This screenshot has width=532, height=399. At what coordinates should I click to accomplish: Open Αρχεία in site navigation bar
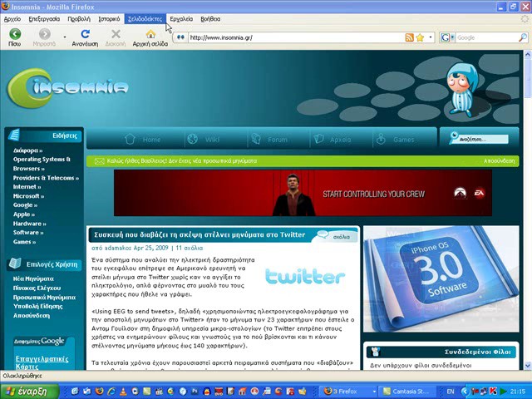(x=332, y=140)
